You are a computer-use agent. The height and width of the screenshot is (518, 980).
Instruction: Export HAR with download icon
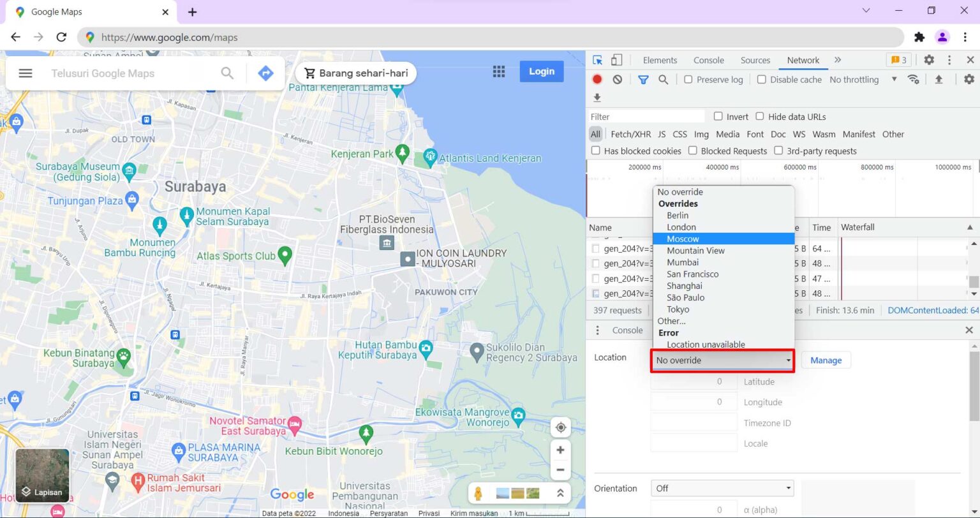point(597,98)
